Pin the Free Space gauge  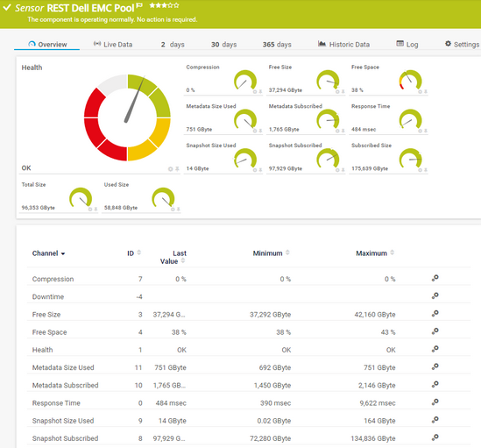426,92
